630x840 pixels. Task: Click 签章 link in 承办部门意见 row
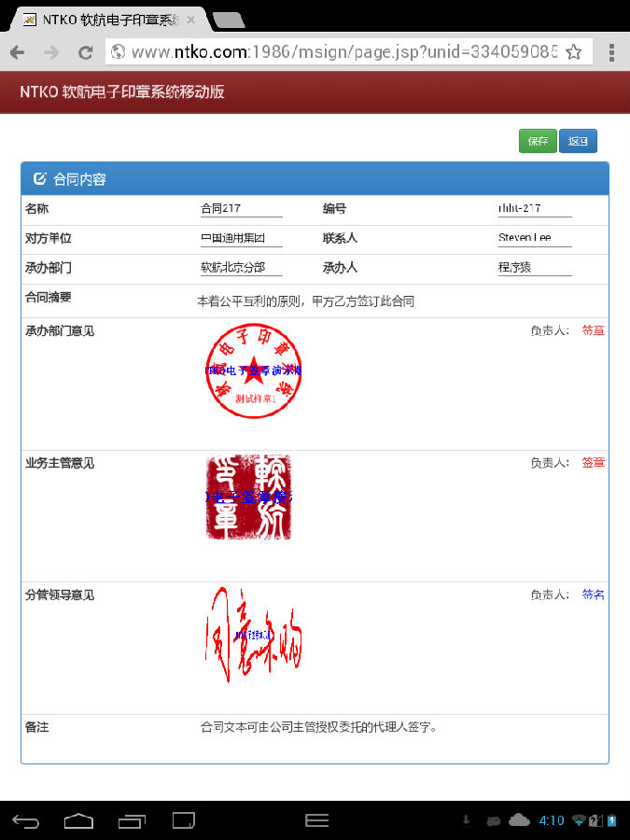coord(594,330)
